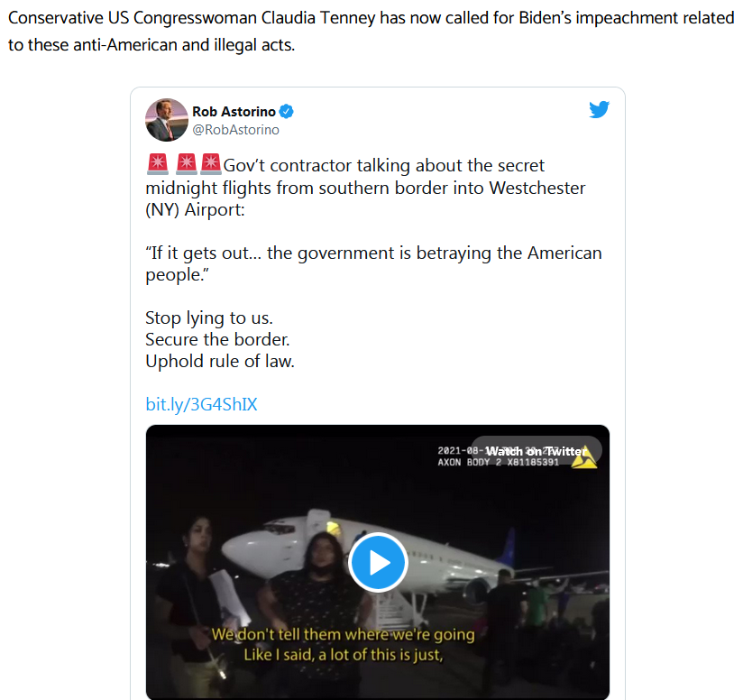The width and height of the screenshot is (743, 700).
Task: Click the yellow Axon triangle logo
Action: 584,456
